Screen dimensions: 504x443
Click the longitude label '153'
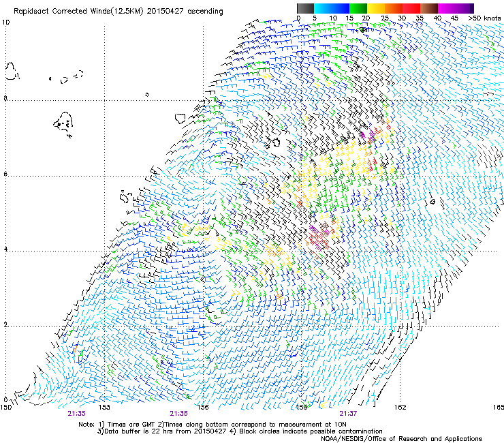tap(104, 408)
